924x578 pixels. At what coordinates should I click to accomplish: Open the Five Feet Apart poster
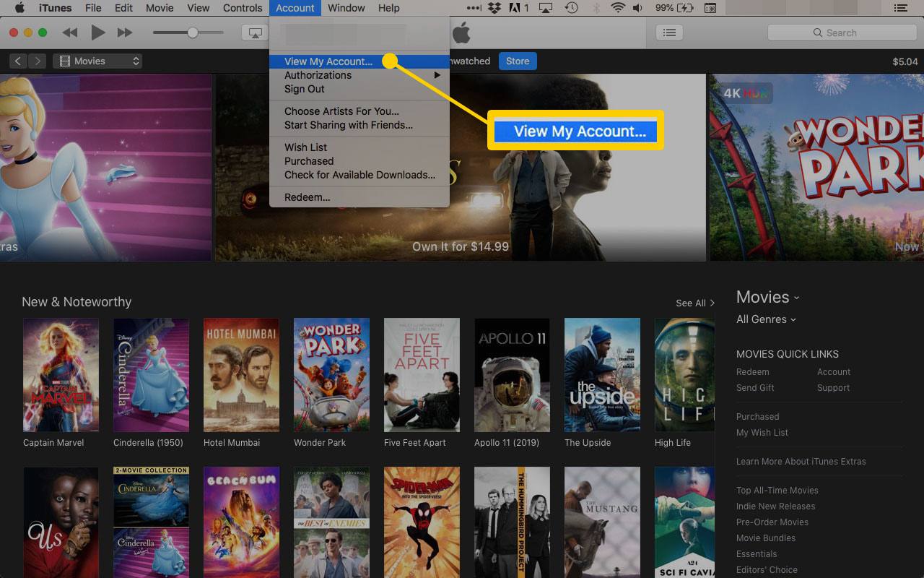pyautogui.click(x=422, y=375)
